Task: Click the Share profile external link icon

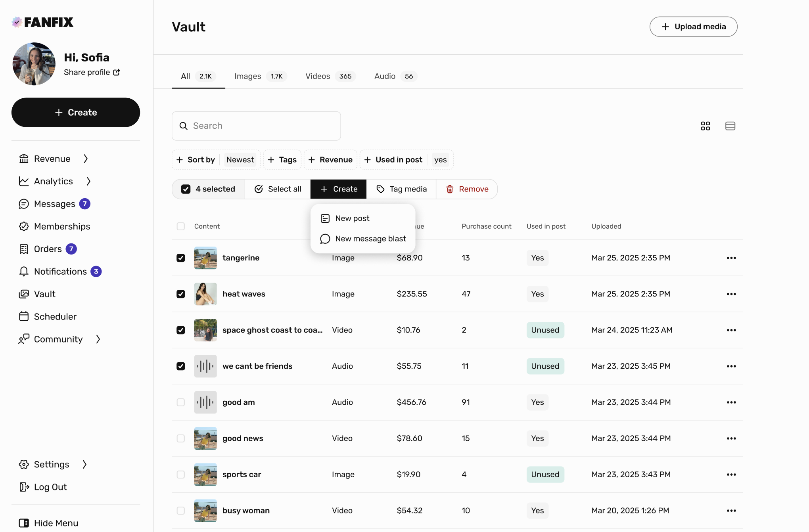Action: [x=117, y=72]
